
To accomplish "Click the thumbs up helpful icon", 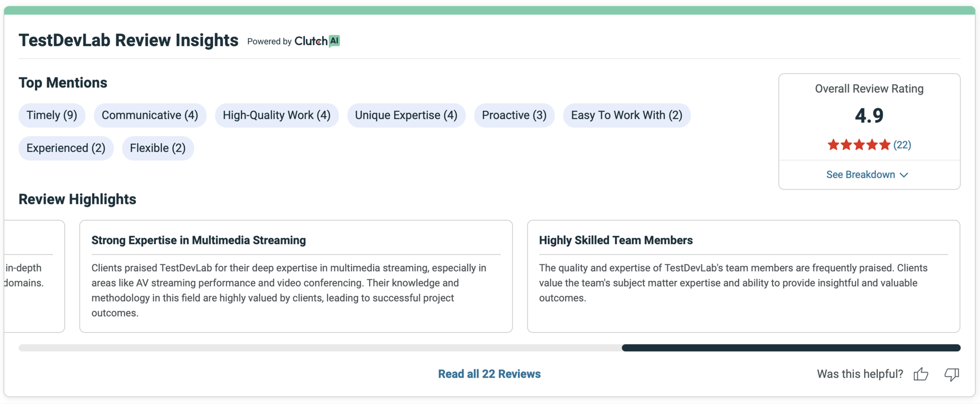I will (x=921, y=374).
